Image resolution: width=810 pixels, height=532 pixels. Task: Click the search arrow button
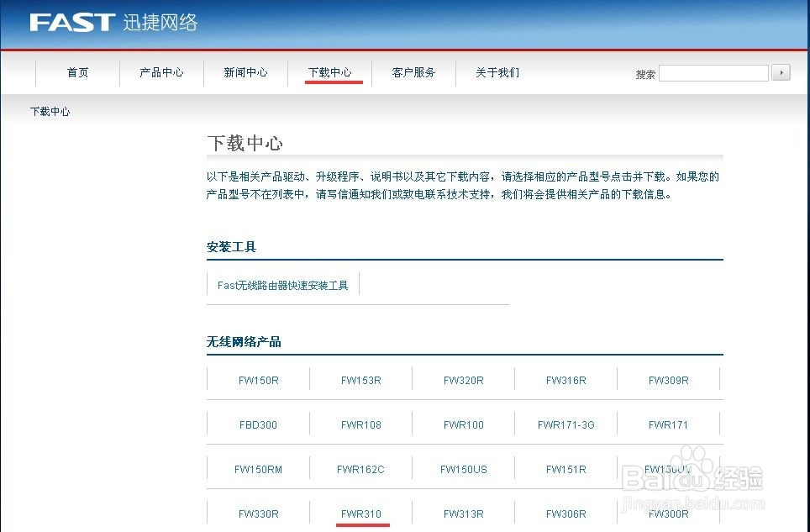pos(781,72)
